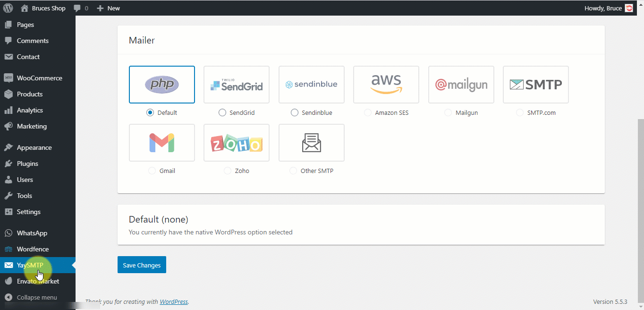The height and width of the screenshot is (310, 644).
Task: Click the WhatsApp sidebar icon
Action: pos(8,233)
